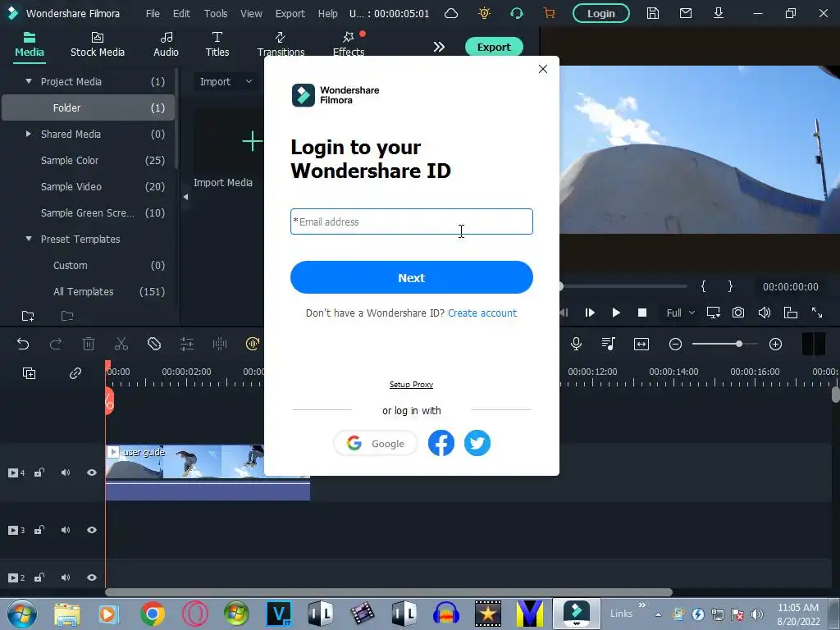Click the preview playback progress bar
The height and width of the screenshot is (630, 840).
[623, 286]
